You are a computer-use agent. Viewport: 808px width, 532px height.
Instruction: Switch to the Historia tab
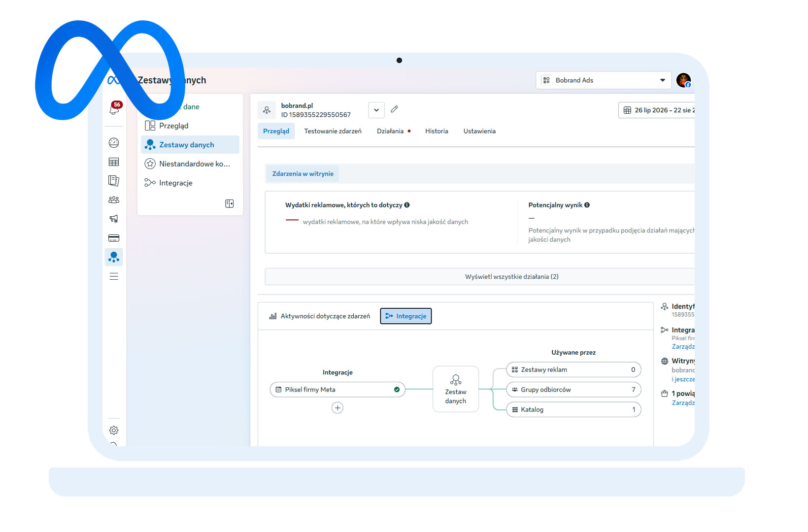click(x=437, y=131)
